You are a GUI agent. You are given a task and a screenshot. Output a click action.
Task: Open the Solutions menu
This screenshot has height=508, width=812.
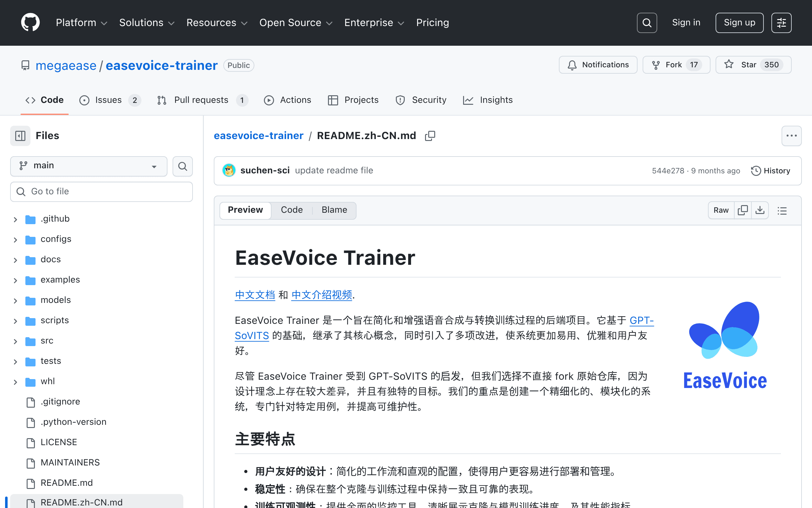click(147, 23)
